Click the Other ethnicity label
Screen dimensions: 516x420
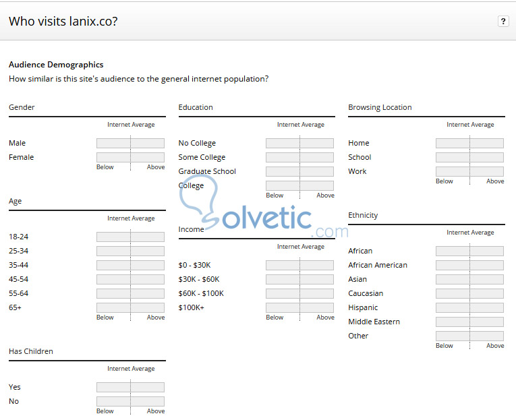pyautogui.click(x=358, y=336)
